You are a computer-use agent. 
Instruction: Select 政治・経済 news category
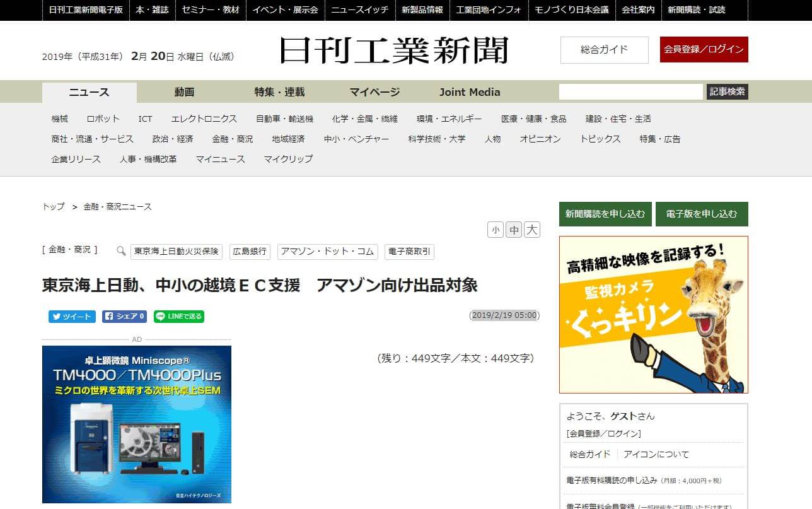173,139
